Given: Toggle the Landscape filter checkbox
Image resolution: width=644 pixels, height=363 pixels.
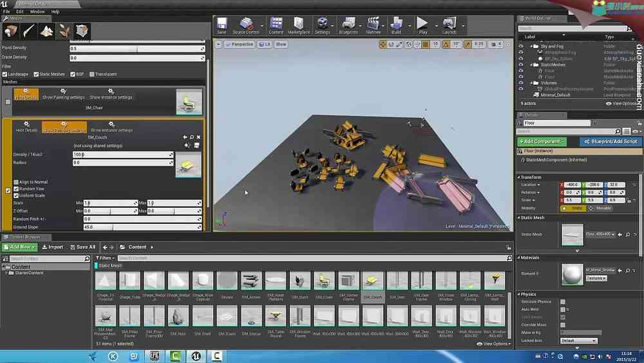Looking at the screenshot, I should click(x=5, y=74).
